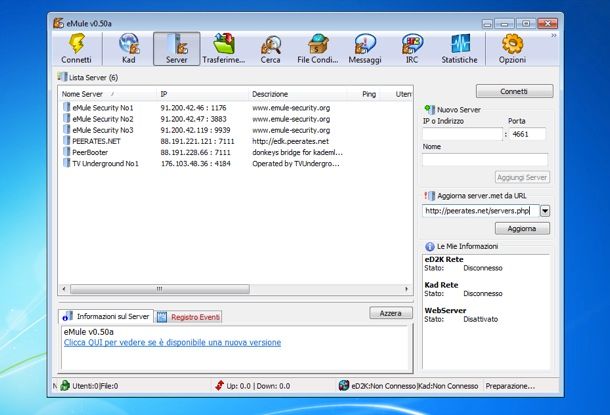Image resolution: width=610 pixels, height=415 pixels.
Task: Click the Connetti button in right panel
Action: [514, 91]
